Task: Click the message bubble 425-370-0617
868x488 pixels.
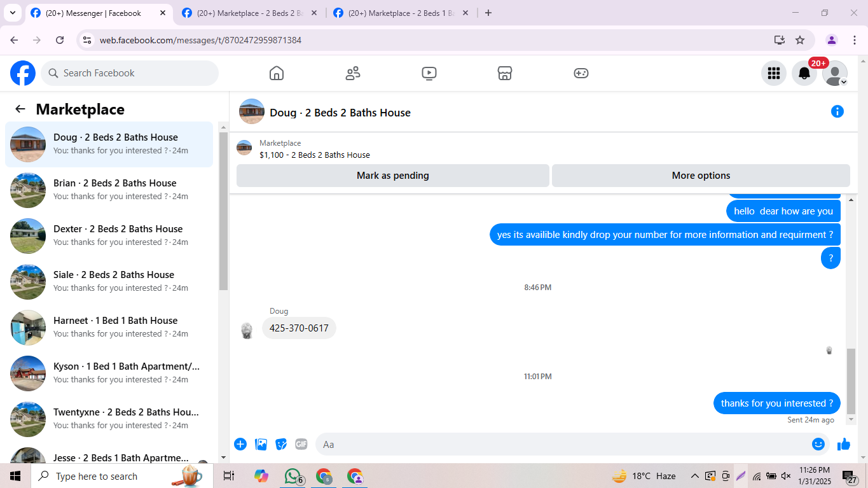Action: [x=299, y=328]
